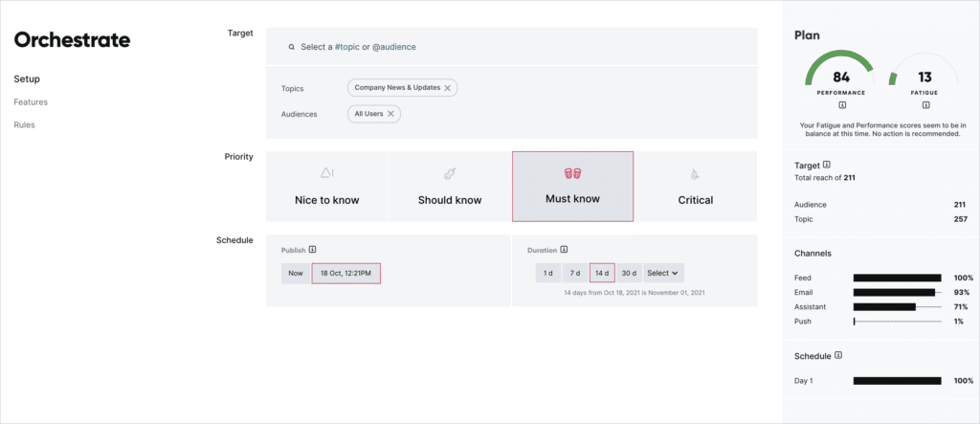Click the Performance gauge showing 84
980x424 pixels.
(x=841, y=69)
